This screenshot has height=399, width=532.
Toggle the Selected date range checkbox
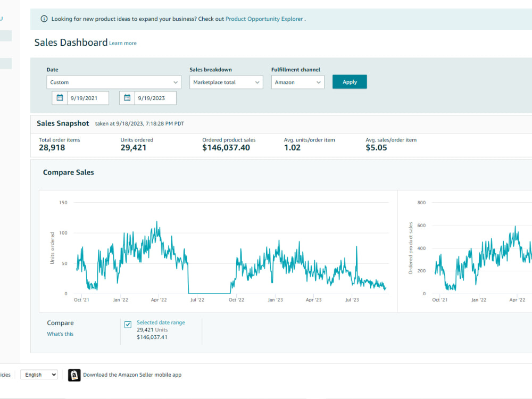click(x=128, y=325)
